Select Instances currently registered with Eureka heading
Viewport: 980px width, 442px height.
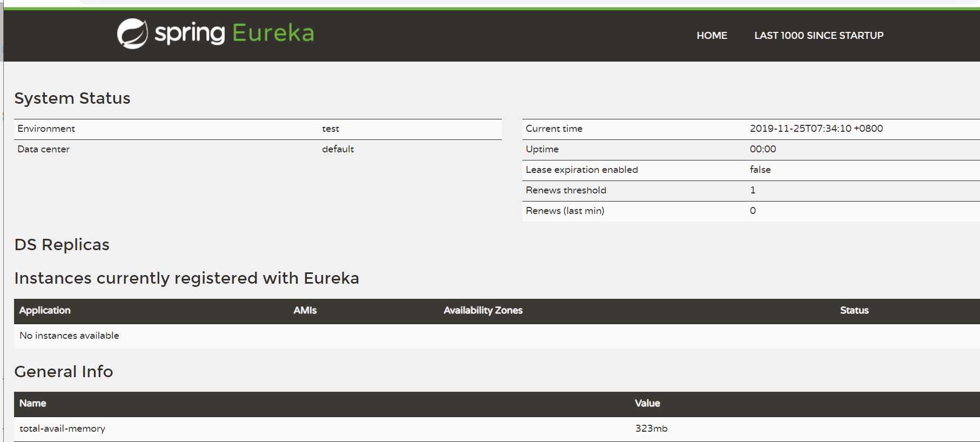click(x=186, y=278)
